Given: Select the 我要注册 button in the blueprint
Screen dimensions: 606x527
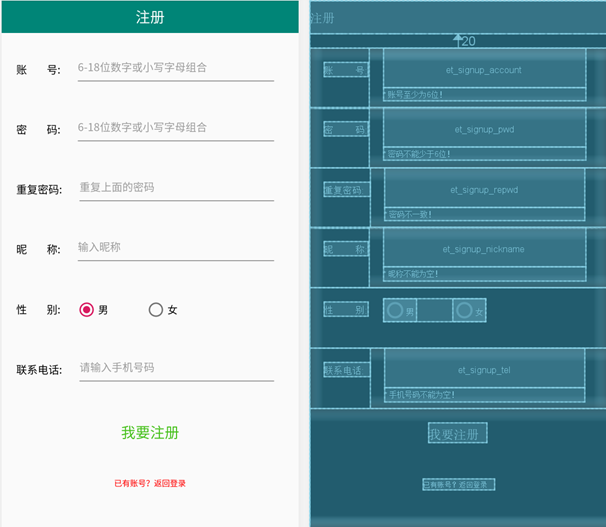Looking at the screenshot, I should click(x=458, y=433).
